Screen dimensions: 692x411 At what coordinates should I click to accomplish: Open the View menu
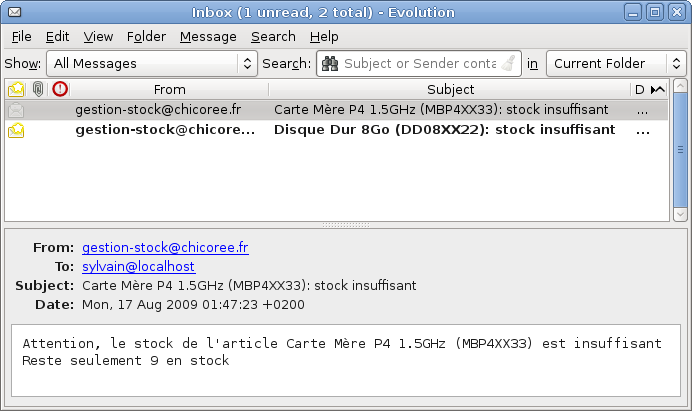[x=98, y=37]
